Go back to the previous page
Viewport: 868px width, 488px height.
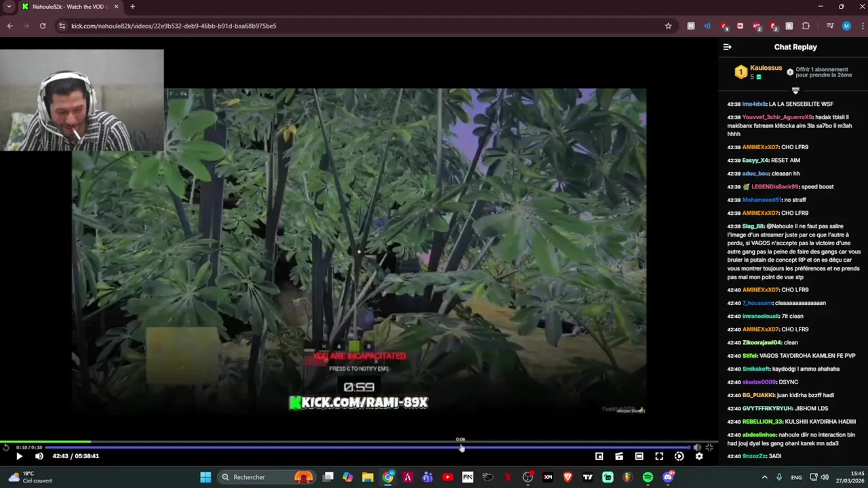click(9, 26)
